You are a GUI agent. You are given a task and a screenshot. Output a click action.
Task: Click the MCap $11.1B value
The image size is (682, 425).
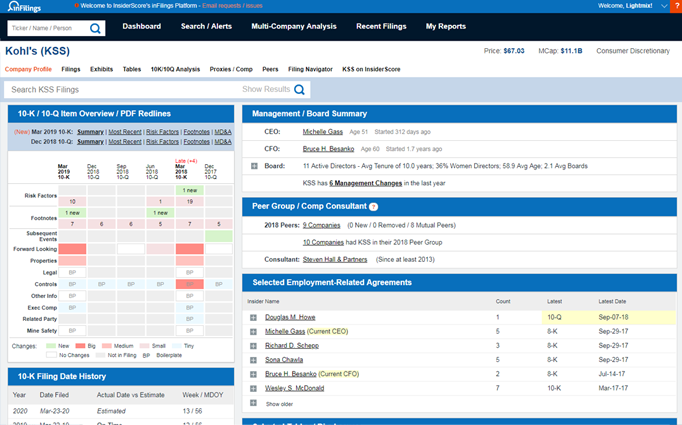[x=572, y=51]
